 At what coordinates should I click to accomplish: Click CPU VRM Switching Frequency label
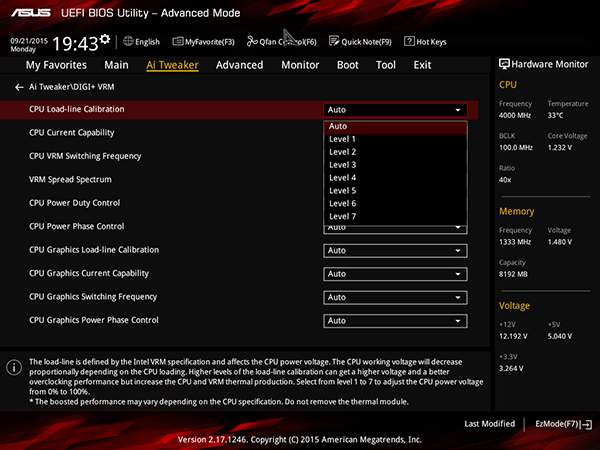click(x=85, y=156)
